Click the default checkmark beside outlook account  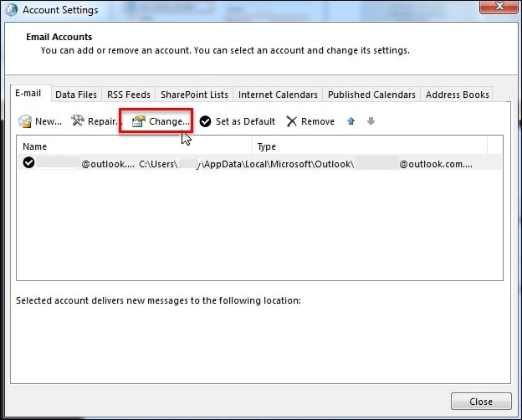click(x=29, y=162)
